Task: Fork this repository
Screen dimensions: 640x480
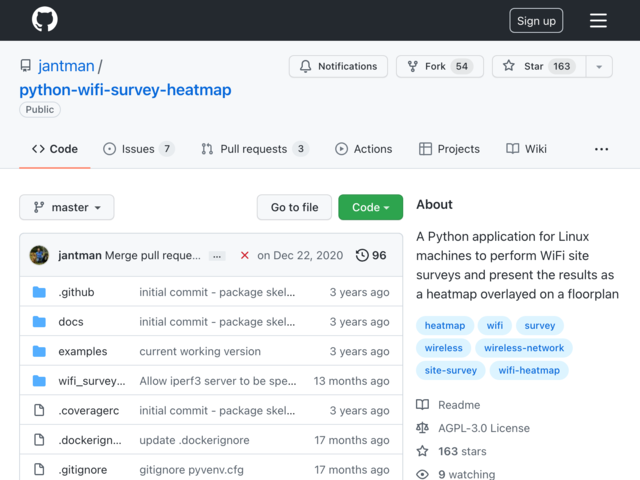Action: pos(440,66)
